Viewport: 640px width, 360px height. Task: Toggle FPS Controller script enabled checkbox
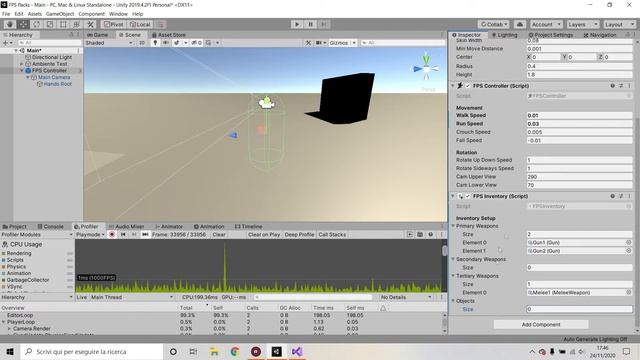click(468, 86)
